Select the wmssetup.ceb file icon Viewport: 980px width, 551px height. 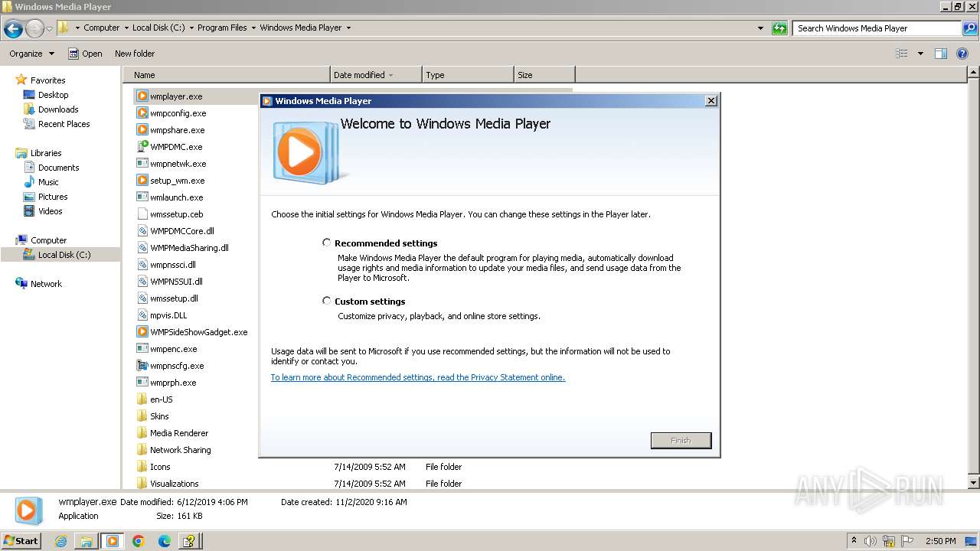click(x=142, y=214)
